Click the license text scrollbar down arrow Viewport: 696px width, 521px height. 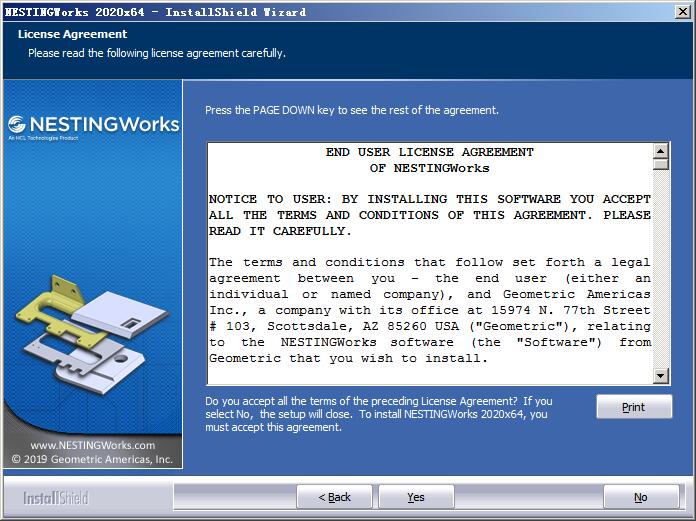pyautogui.click(x=661, y=376)
